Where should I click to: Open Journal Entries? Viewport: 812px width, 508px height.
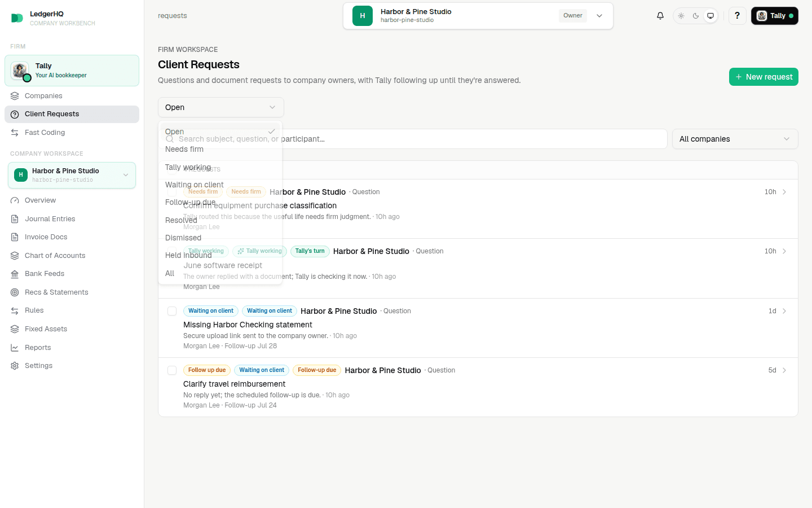pyautogui.click(x=72, y=219)
